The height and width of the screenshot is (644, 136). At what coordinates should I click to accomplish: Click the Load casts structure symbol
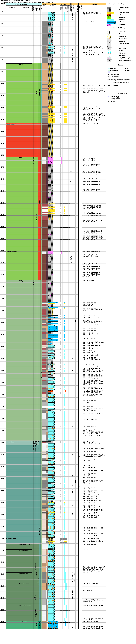tap(109, 85)
